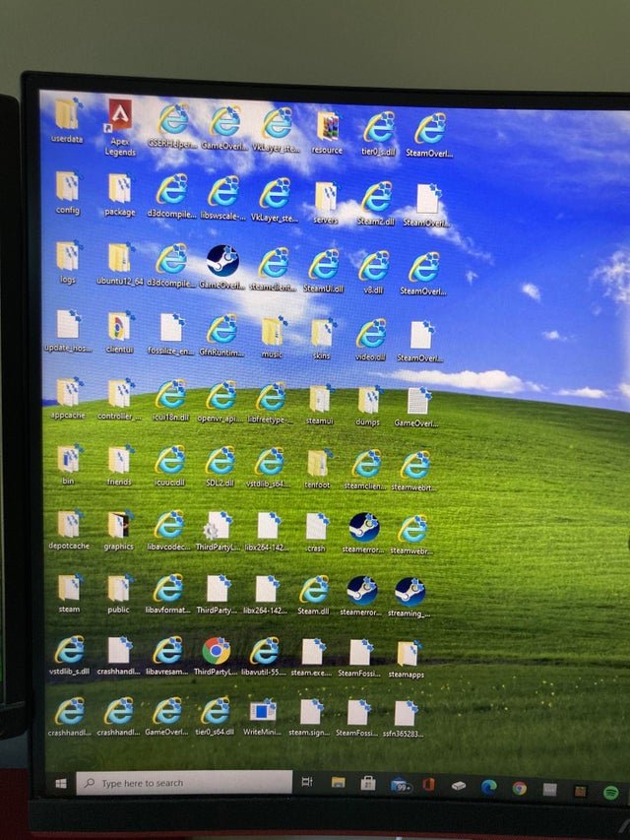This screenshot has width=630, height=840.
Task: Select the fossilize_en file icon
Action: tap(171, 328)
